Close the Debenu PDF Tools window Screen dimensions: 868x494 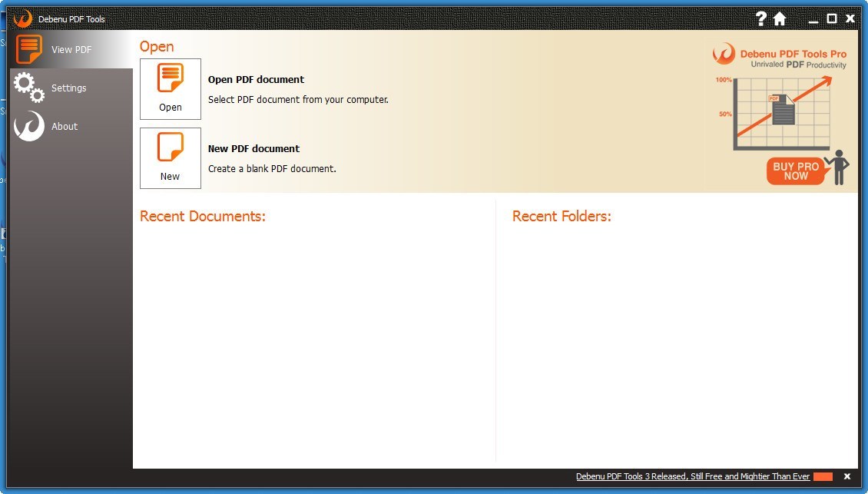point(850,19)
